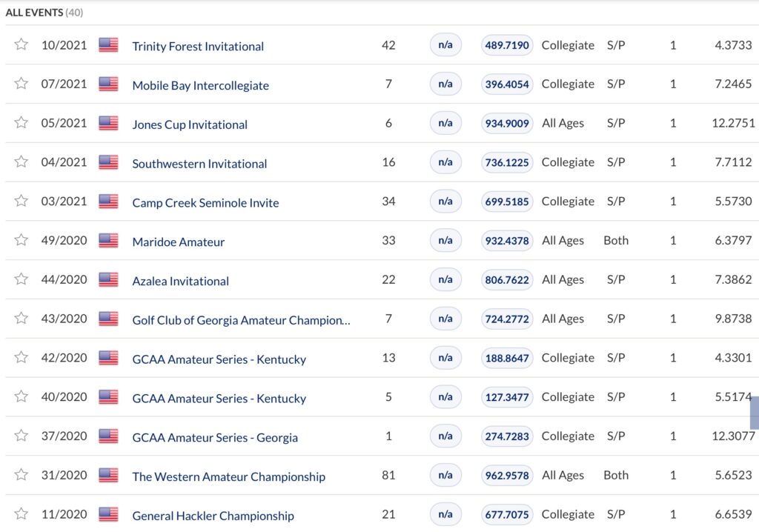Select the 962.9578 rating pill
This screenshot has width=759, height=532.
(507, 475)
